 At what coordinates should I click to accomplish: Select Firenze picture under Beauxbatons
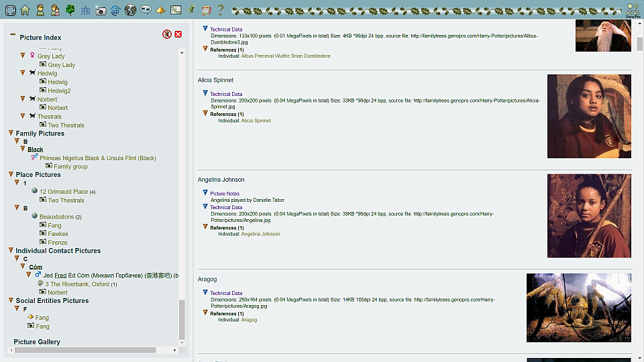click(58, 243)
